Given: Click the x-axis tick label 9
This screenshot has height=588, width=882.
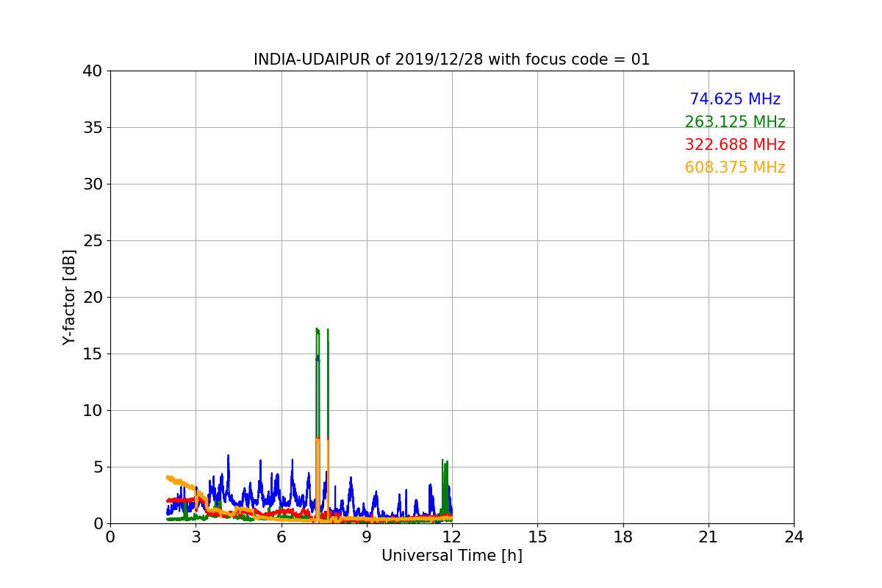Looking at the screenshot, I should click(x=367, y=537).
